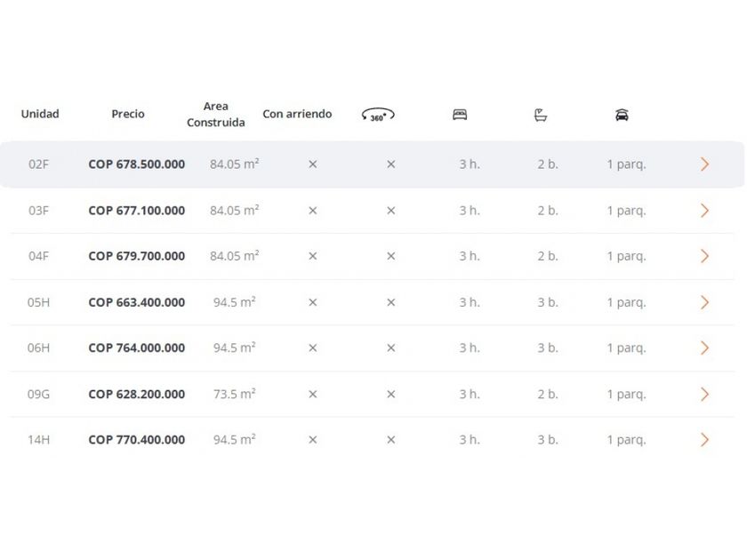Click the 360° X mark for unit 09G
This screenshot has height=560, width=747.
pyautogui.click(x=390, y=394)
